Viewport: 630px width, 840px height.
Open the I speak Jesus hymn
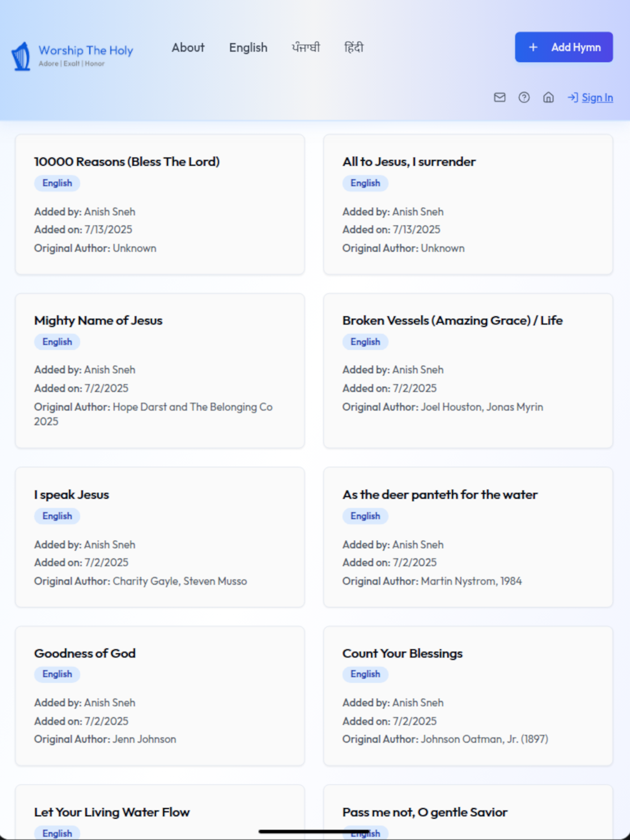pos(71,495)
